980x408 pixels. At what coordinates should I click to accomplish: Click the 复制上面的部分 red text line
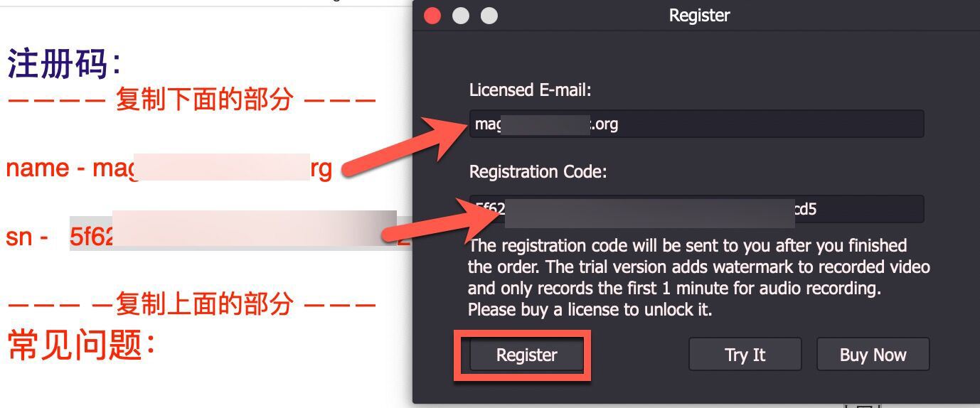(191, 304)
